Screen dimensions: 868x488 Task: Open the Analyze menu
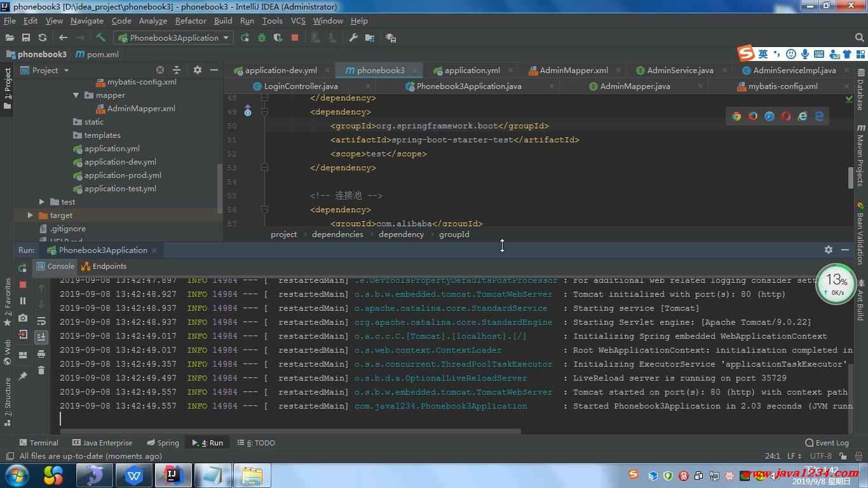153,20
